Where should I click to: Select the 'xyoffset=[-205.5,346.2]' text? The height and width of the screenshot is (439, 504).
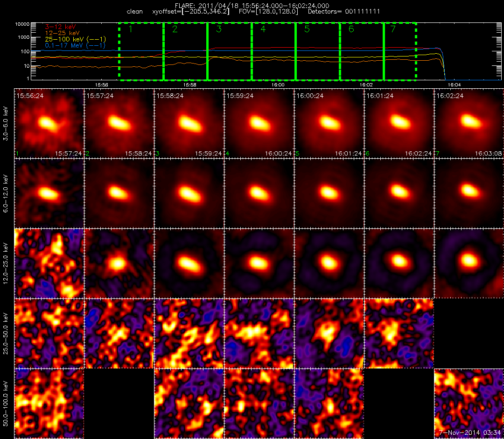[191, 12]
